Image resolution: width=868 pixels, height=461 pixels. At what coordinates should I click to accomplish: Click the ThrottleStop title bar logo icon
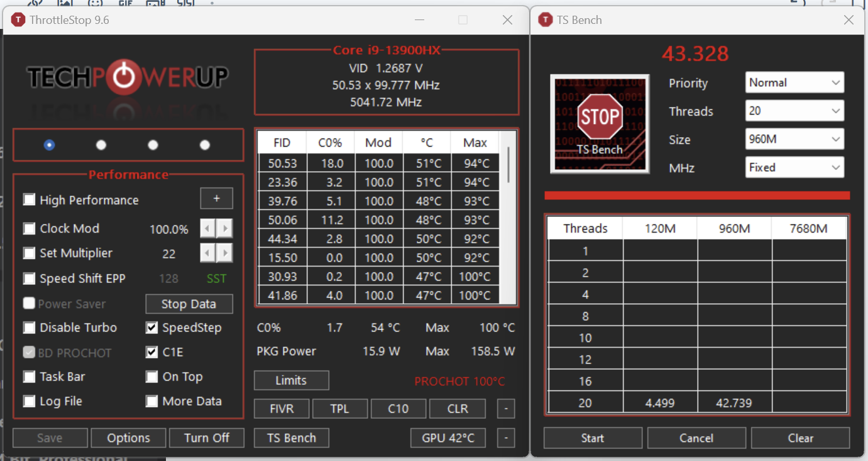tap(18, 20)
